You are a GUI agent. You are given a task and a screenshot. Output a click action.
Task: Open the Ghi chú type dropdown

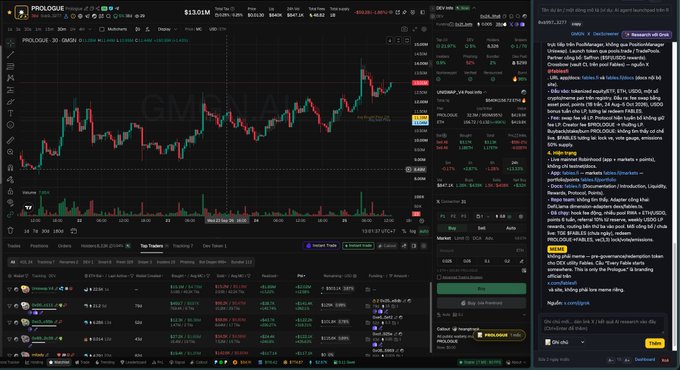coord(565,342)
